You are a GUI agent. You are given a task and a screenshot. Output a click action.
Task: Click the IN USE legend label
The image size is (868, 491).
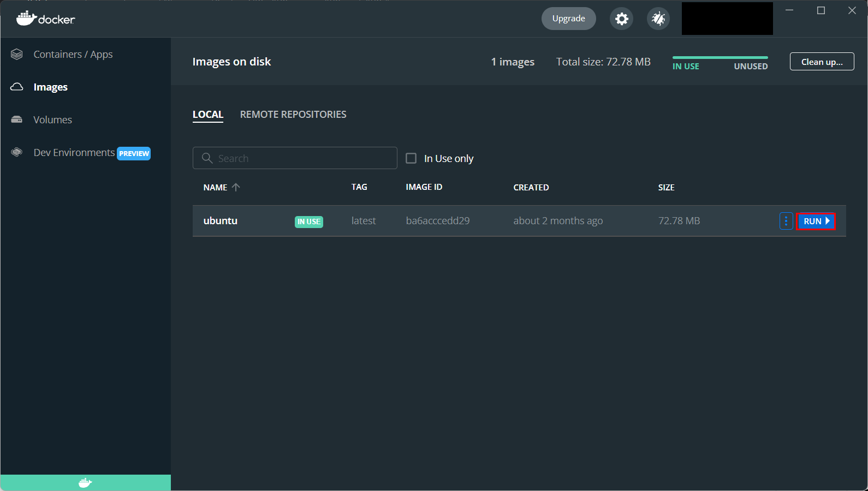pos(686,66)
